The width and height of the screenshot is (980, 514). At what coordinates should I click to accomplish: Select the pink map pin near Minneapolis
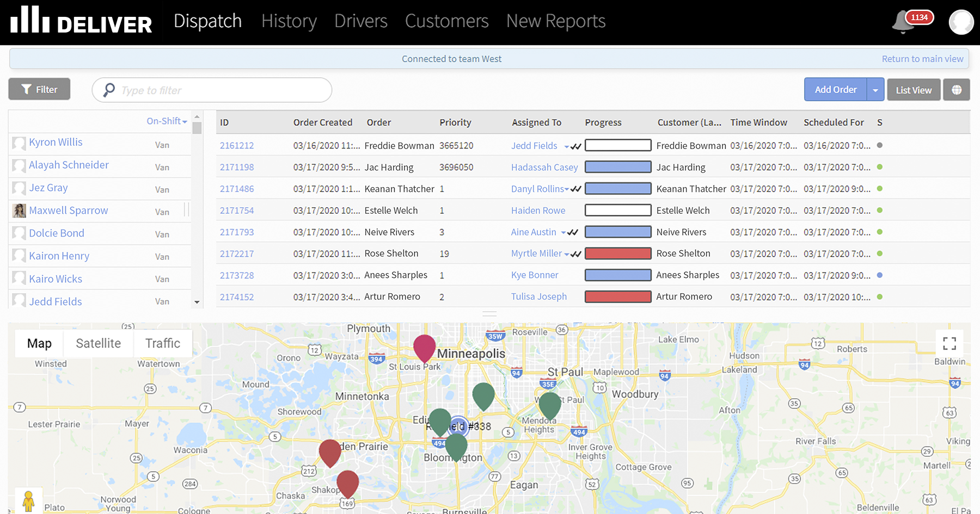tap(424, 347)
